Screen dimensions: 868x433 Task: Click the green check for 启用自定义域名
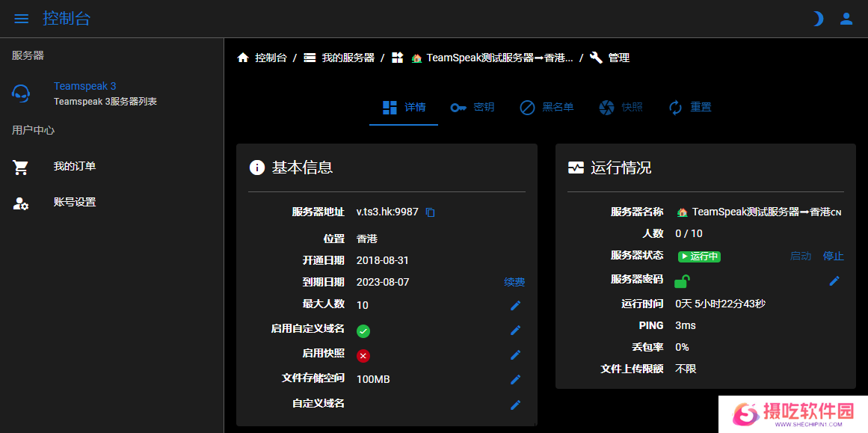[363, 331]
